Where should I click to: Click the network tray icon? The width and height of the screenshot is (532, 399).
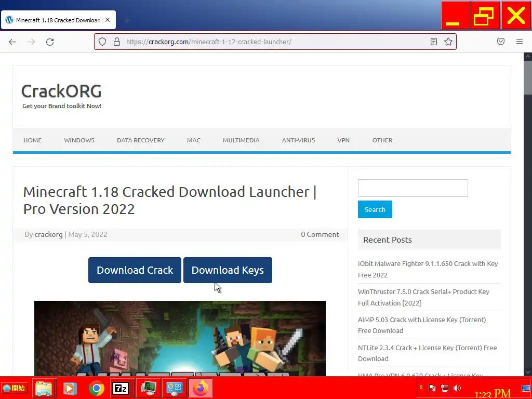click(x=445, y=388)
